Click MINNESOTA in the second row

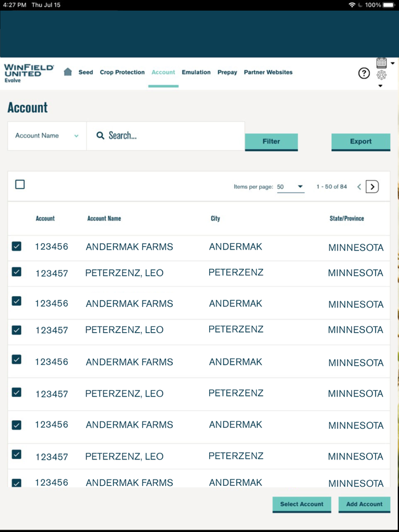(356, 273)
